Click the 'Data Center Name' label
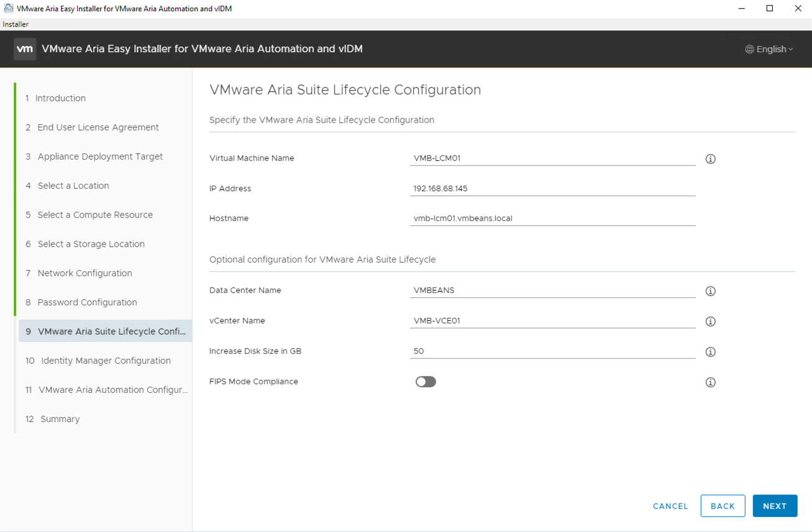The image size is (812, 532). click(245, 291)
